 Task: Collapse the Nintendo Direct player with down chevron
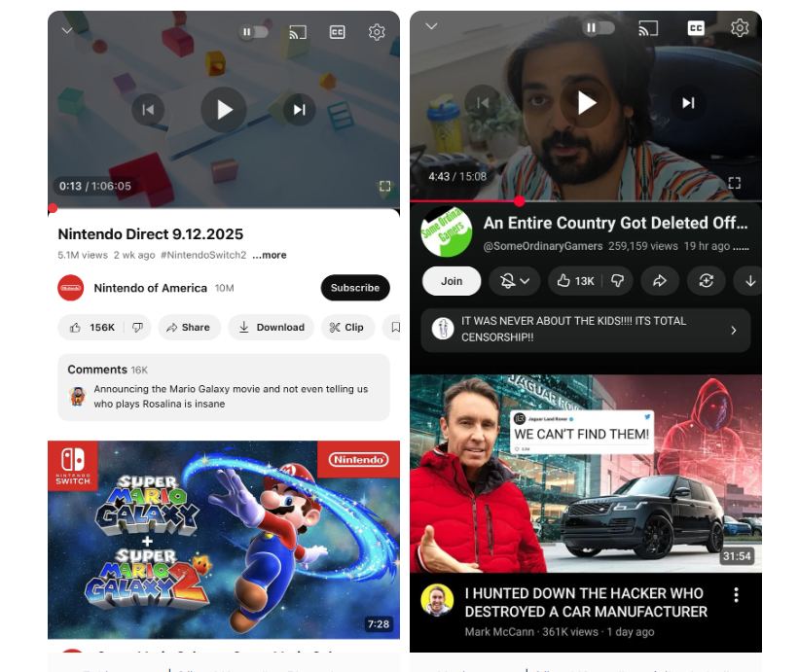[x=67, y=30]
